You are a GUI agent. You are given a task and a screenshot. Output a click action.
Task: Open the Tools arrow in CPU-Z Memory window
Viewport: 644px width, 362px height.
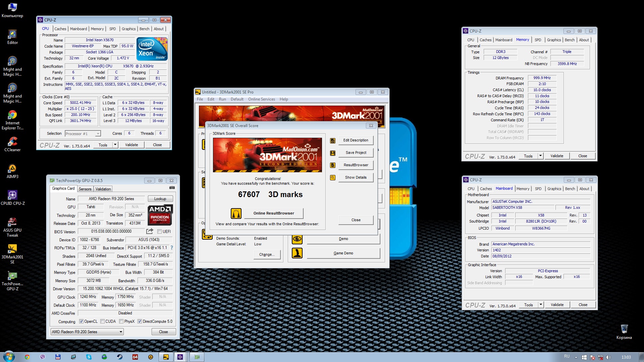pyautogui.click(x=540, y=156)
